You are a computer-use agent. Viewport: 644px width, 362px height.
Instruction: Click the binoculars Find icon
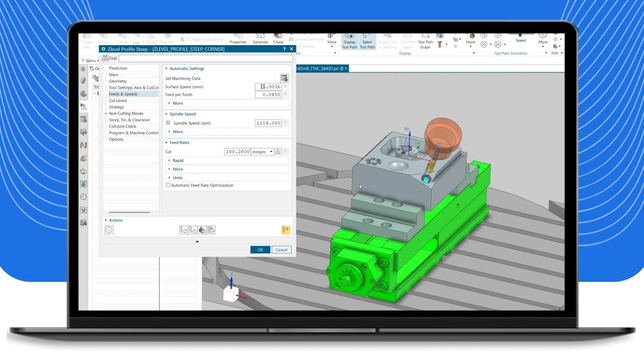106,58
